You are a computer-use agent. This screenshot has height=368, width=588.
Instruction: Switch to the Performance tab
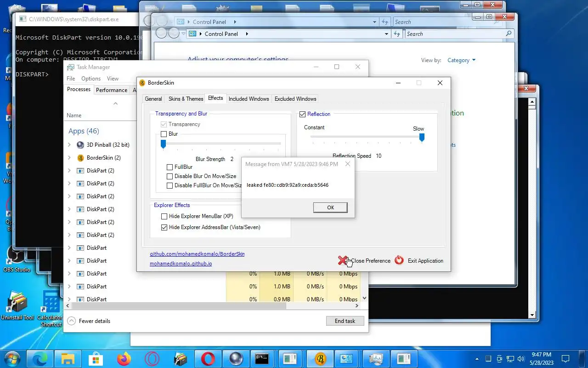[x=112, y=90]
